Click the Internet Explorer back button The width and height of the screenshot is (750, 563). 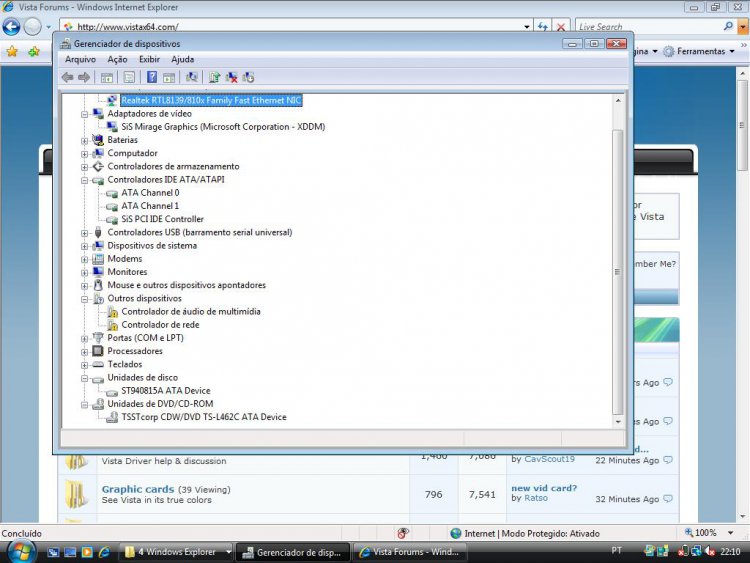click(x=11, y=26)
